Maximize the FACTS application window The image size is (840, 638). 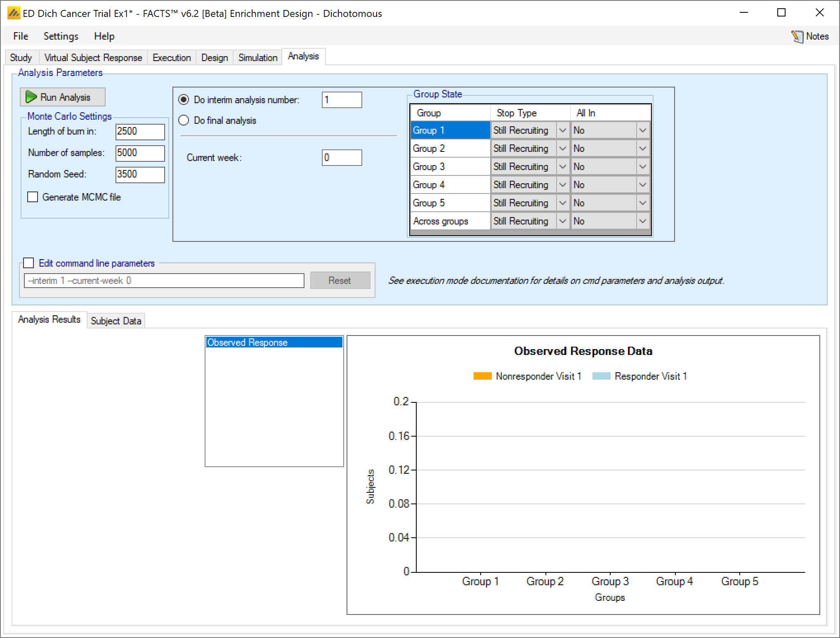(781, 13)
